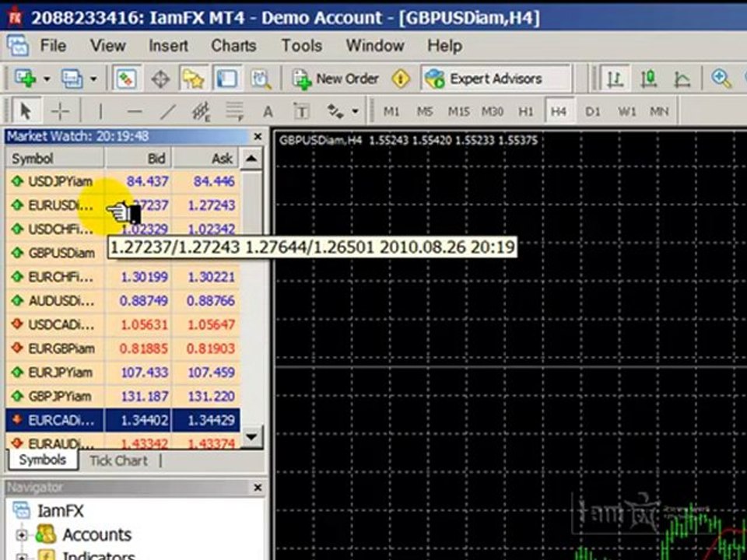Click the New Order button
The image size is (747, 560).
point(335,79)
